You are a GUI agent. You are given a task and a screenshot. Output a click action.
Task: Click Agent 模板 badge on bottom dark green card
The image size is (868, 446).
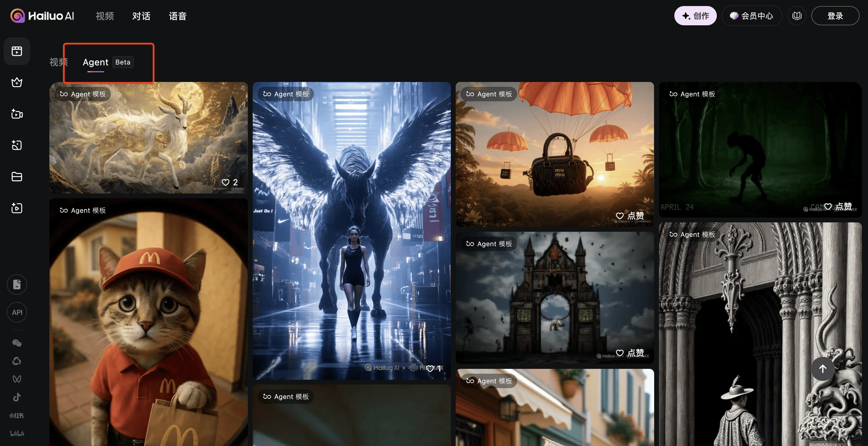[x=286, y=397]
